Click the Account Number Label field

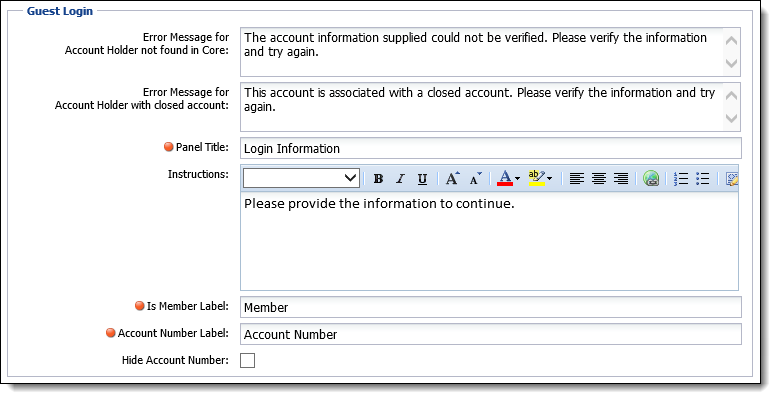point(491,334)
